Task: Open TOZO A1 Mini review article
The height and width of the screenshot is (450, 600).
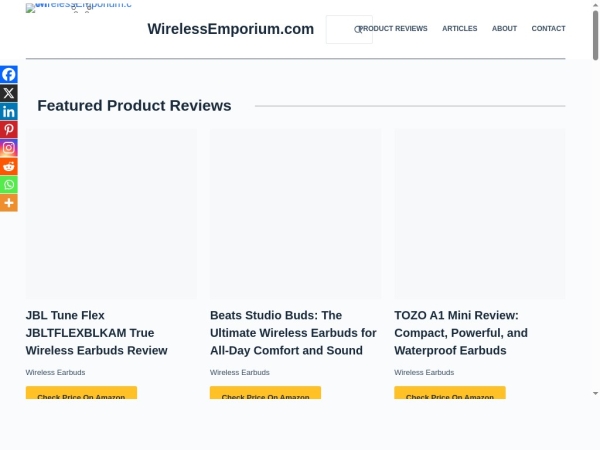Action: [461, 333]
